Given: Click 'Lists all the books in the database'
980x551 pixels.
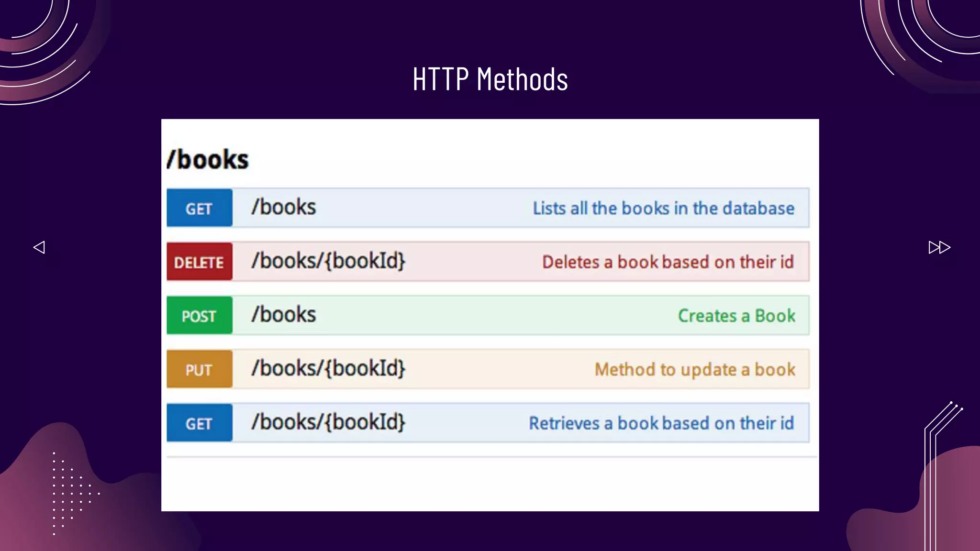Looking at the screenshot, I should click(x=663, y=209).
